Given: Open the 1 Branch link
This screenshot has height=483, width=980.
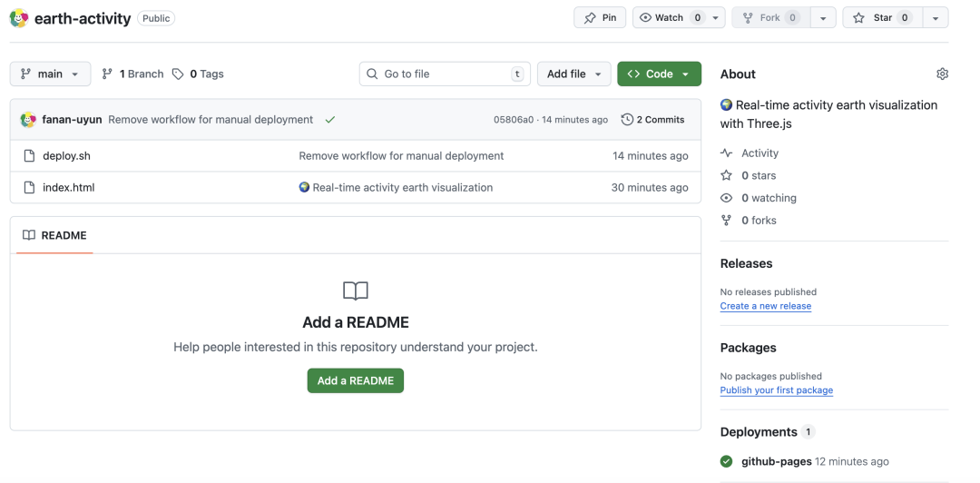Looking at the screenshot, I should (x=132, y=74).
